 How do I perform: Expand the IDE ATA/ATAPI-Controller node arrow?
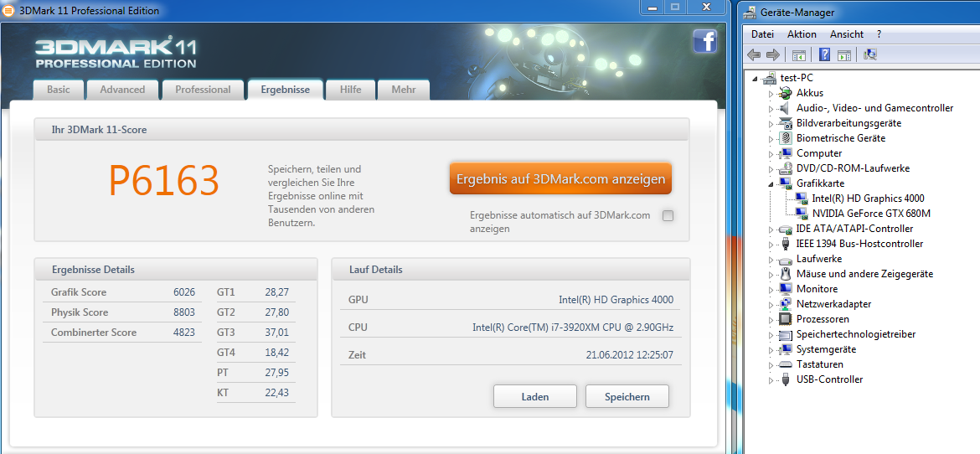click(x=771, y=229)
